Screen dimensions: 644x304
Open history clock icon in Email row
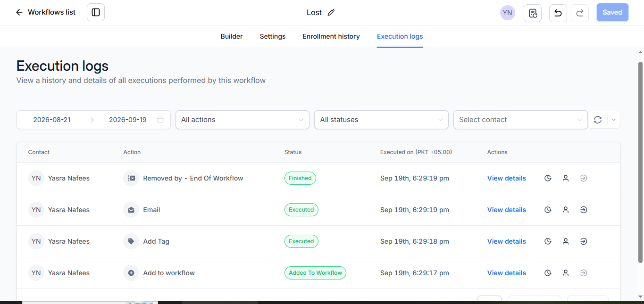click(548, 210)
